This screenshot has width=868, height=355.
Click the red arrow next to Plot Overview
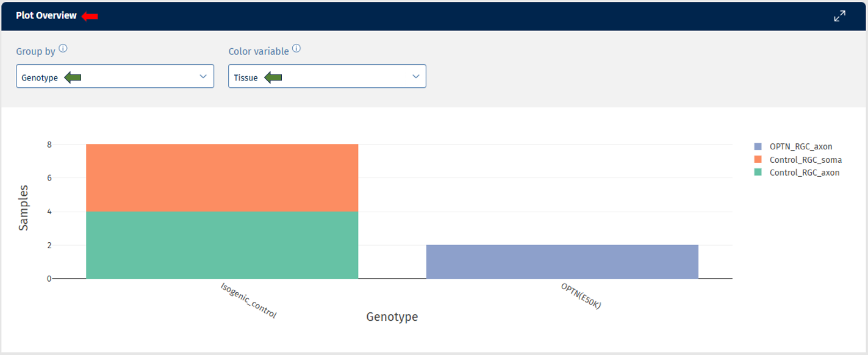pos(90,16)
